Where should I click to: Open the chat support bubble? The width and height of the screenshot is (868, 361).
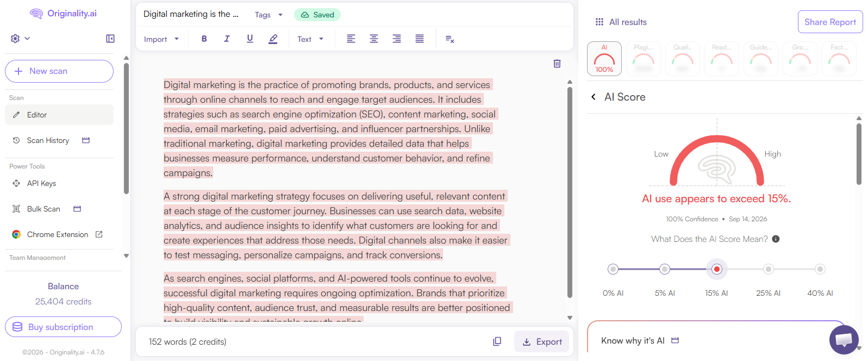point(844,339)
